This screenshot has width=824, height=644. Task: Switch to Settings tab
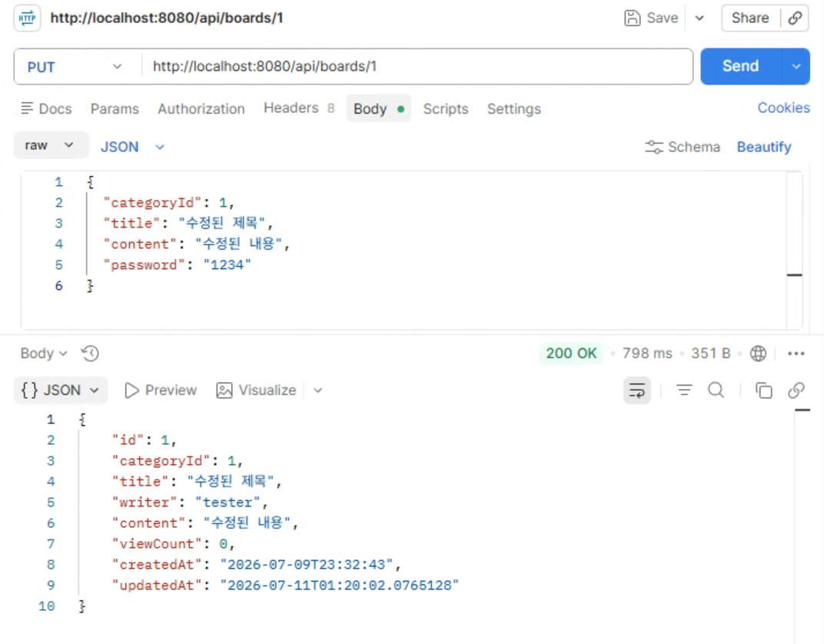(514, 108)
